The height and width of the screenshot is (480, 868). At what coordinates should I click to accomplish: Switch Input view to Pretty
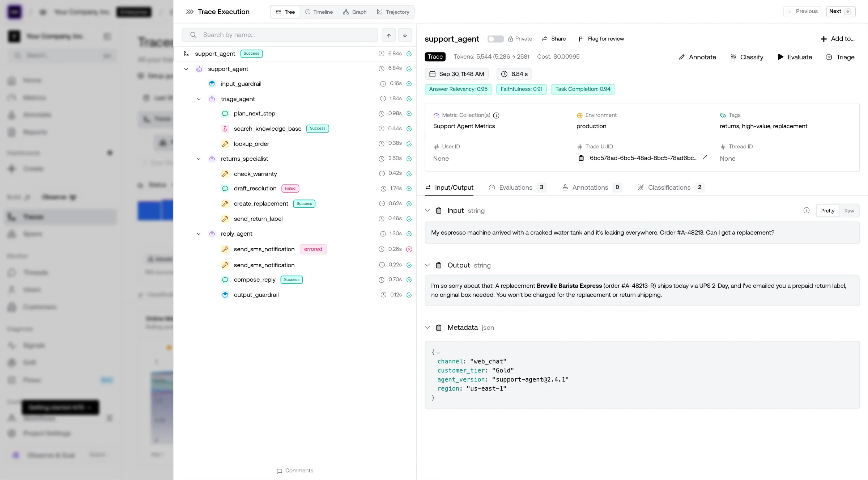827,211
